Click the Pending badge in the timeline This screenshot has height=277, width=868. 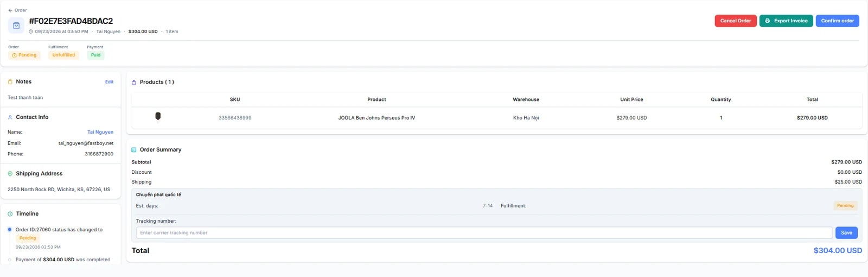pos(28,238)
